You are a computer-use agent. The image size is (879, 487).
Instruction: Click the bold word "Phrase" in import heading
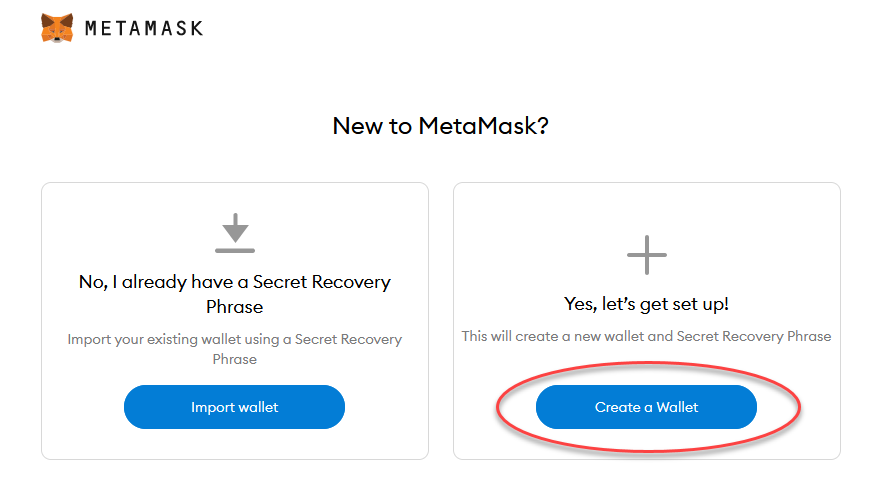(235, 307)
